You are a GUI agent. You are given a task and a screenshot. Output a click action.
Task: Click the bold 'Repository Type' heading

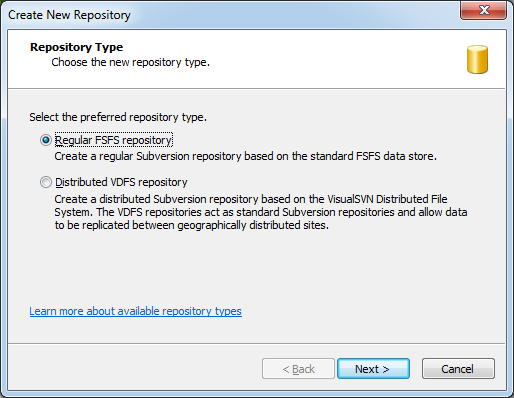[77, 47]
